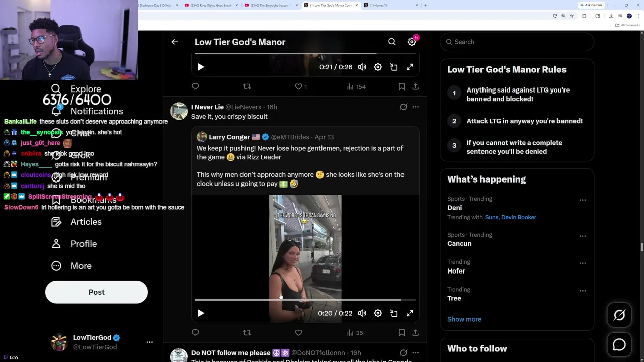Reply to the post with 154 views
644x362 pixels.
click(x=195, y=86)
